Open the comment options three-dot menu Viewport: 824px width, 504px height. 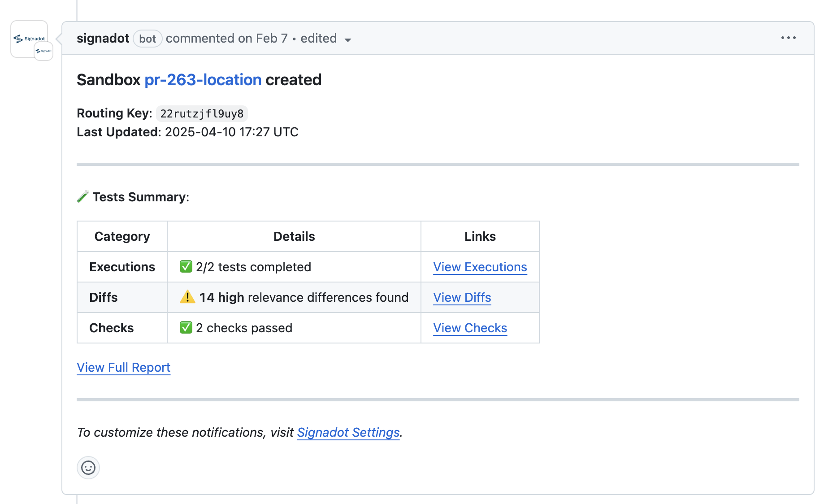coord(788,38)
